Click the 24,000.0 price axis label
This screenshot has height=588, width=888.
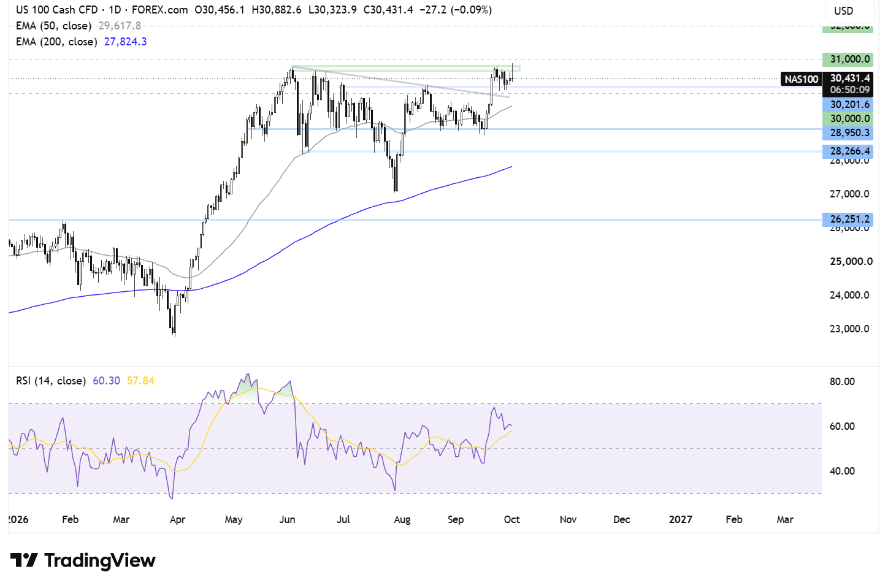[849, 295]
